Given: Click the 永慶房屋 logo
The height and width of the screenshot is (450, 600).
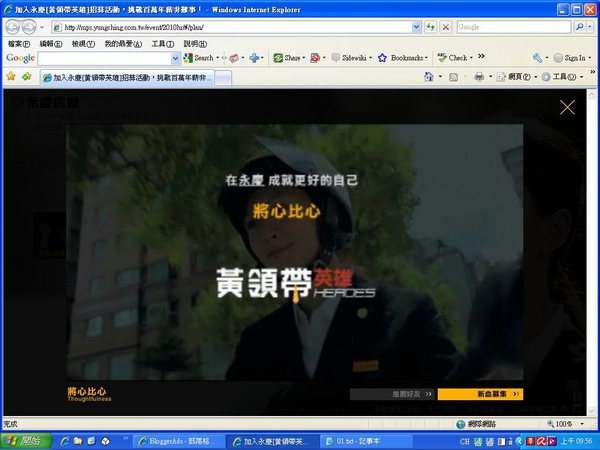Looking at the screenshot, I should (x=45, y=102).
